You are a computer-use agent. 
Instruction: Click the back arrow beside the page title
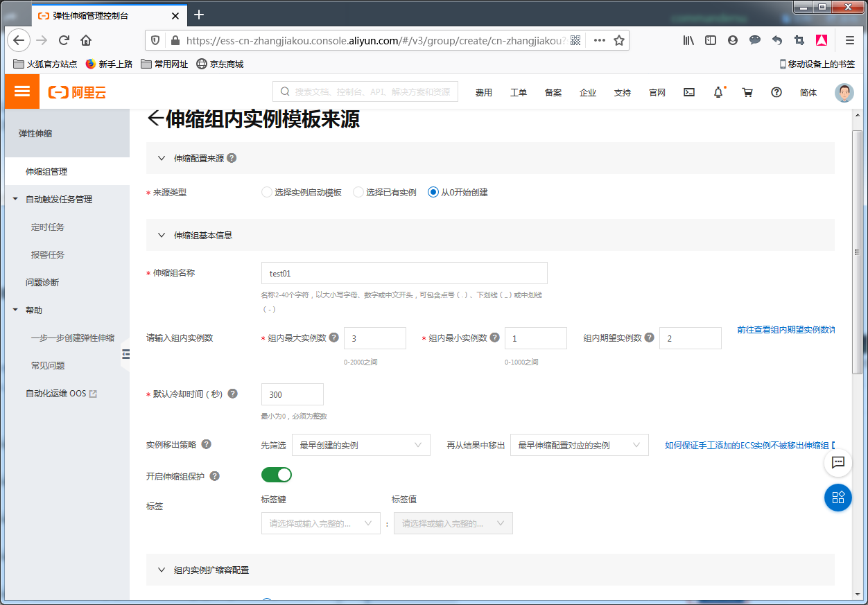coord(155,119)
